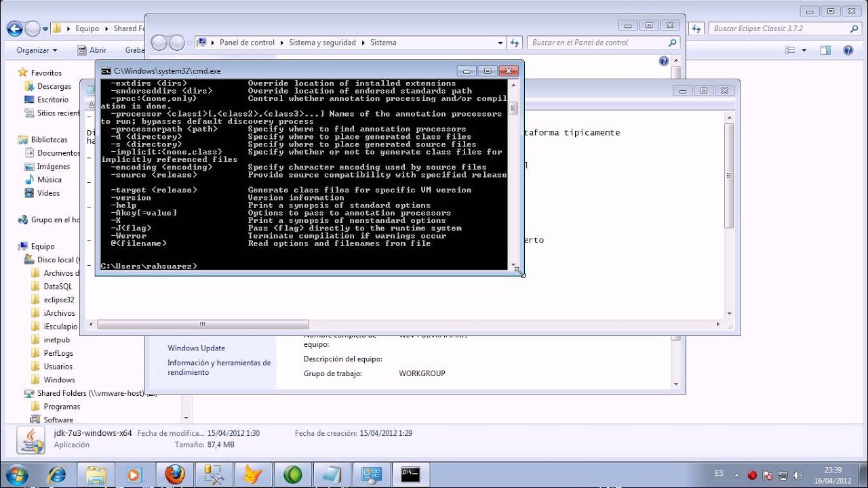This screenshot has height=488, width=868.
Task: Focus 'Buscar en el Panel de control' field
Action: 604,42
